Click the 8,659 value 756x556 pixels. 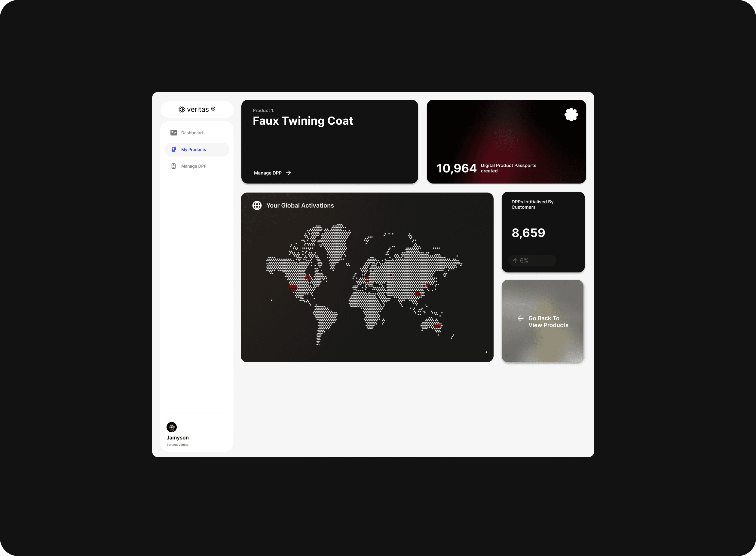click(x=528, y=232)
